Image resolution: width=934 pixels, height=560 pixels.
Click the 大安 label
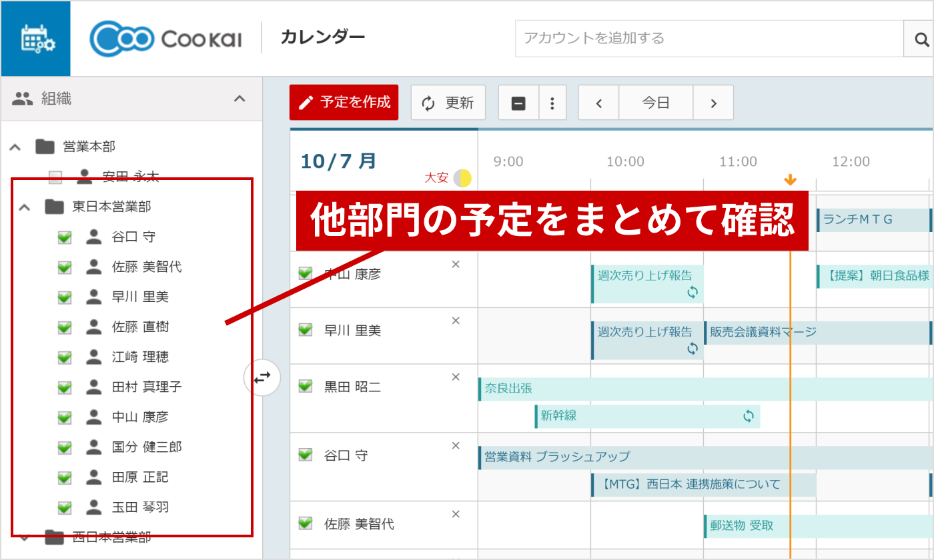click(436, 178)
